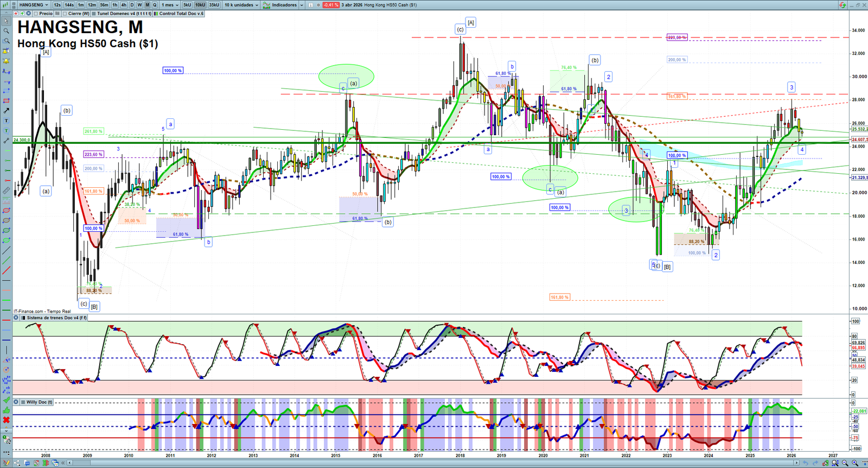
Task: Toggle the Control Total Doc v.6 indicator
Action: tap(156, 14)
